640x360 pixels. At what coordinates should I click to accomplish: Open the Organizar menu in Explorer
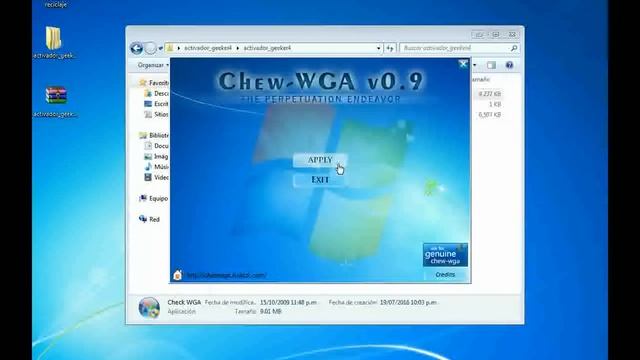(153, 65)
